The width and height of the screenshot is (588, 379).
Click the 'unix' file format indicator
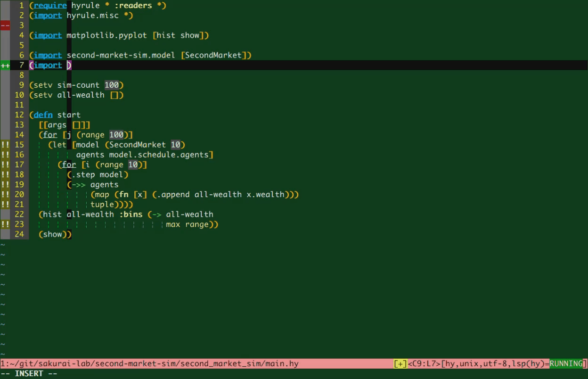(470, 363)
